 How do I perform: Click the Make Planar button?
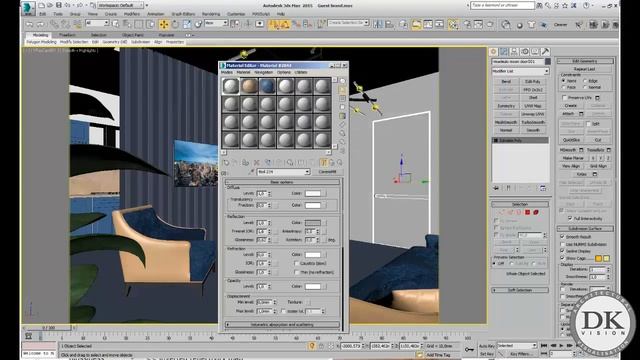573,158
